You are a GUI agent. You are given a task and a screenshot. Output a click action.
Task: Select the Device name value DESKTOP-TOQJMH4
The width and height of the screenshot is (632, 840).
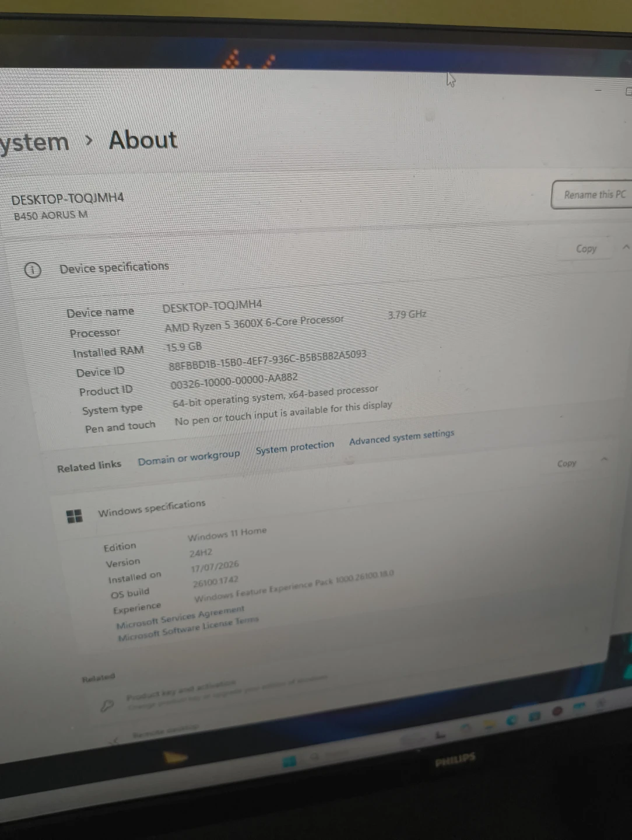212,306
